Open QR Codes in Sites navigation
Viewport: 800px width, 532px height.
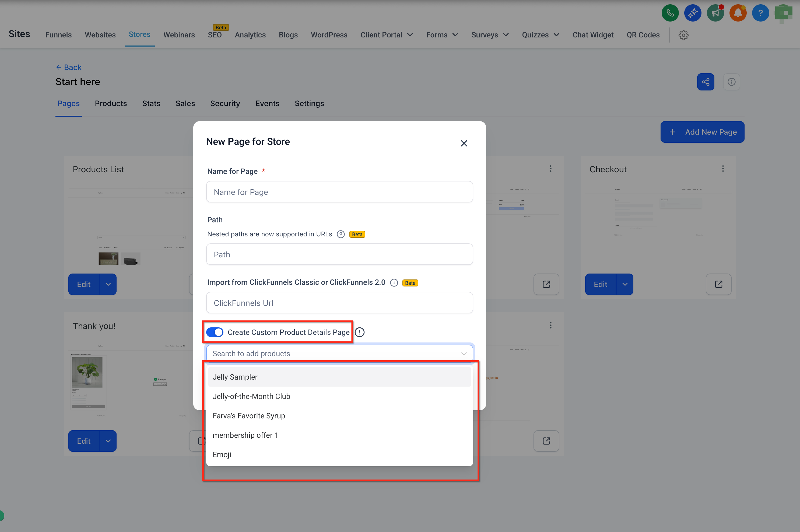[x=643, y=35]
